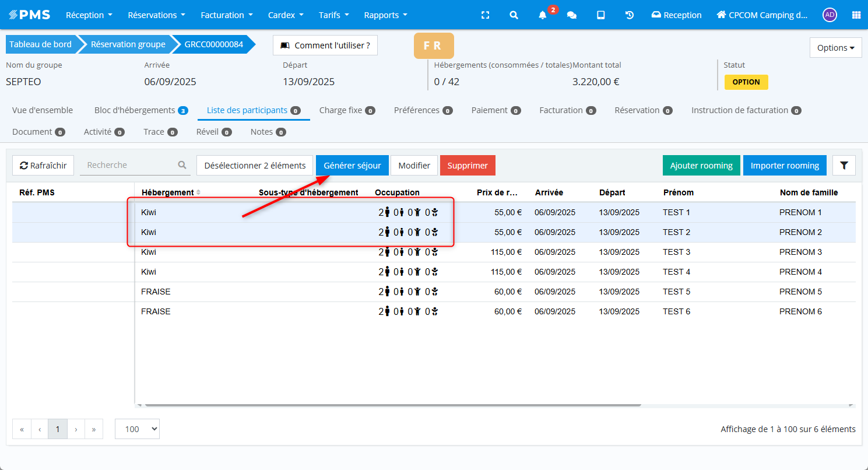
Task: Open the apps grid icon
Action: click(856, 15)
